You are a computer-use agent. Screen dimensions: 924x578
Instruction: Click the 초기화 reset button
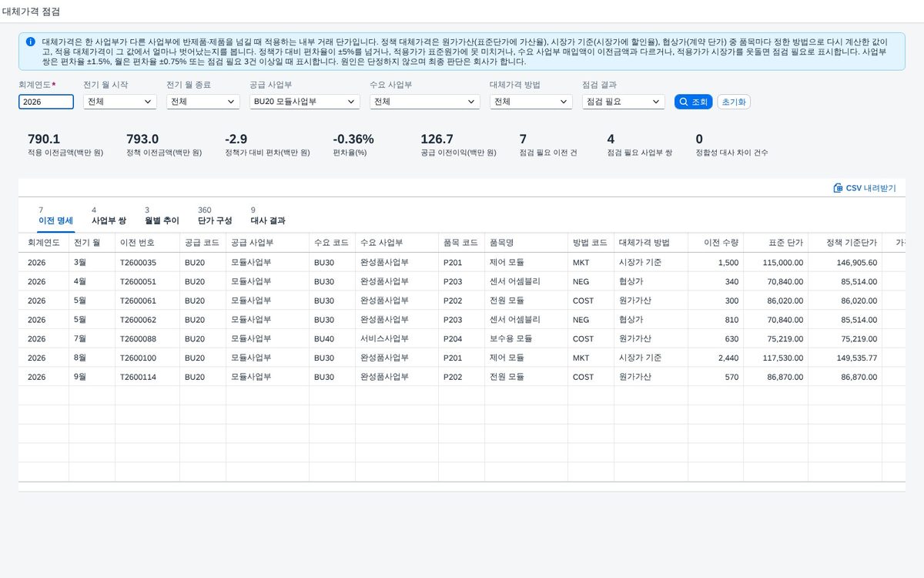pyautogui.click(x=734, y=102)
